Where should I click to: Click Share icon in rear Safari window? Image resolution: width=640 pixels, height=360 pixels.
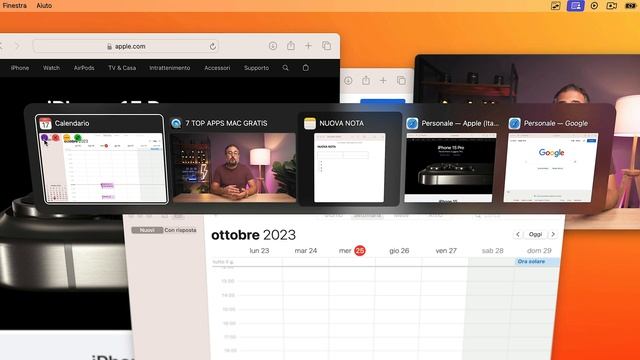coord(366,80)
